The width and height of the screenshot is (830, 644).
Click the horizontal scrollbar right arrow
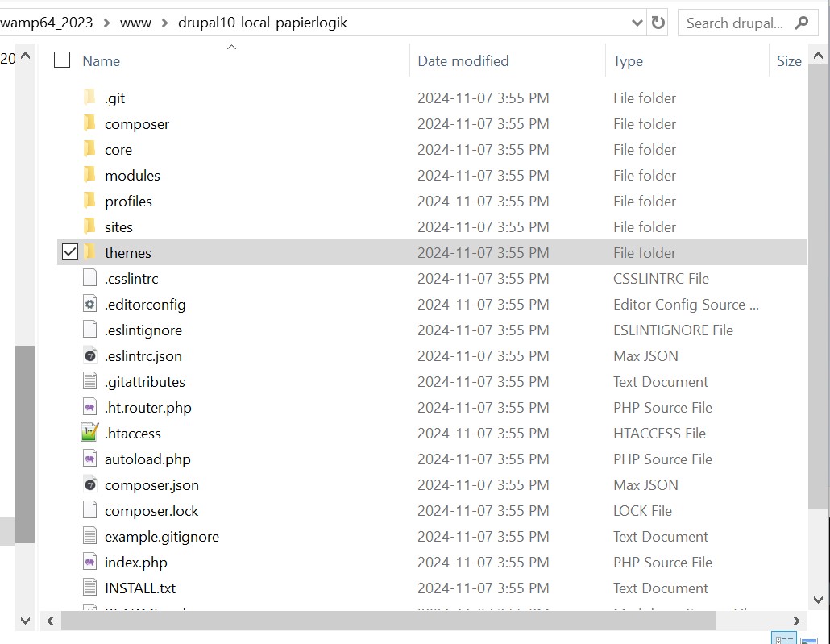pos(796,621)
